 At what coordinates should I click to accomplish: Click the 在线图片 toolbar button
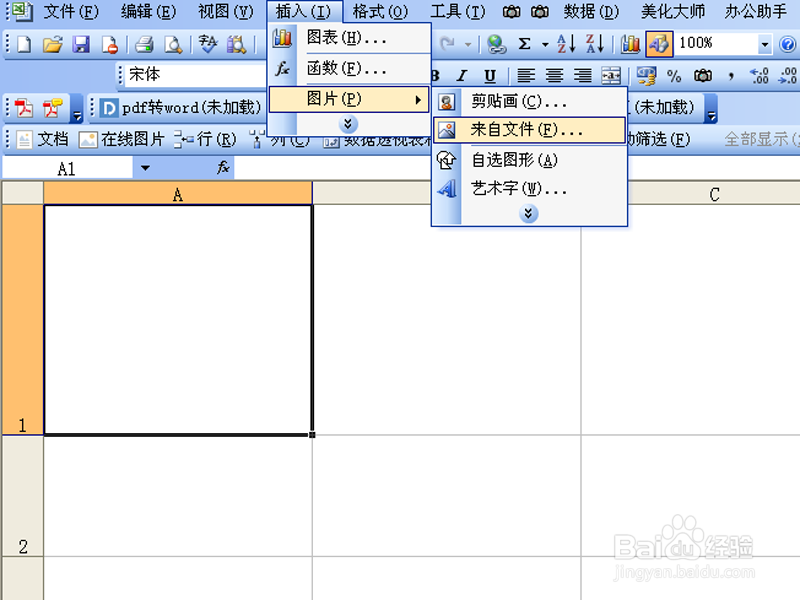tap(121, 139)
